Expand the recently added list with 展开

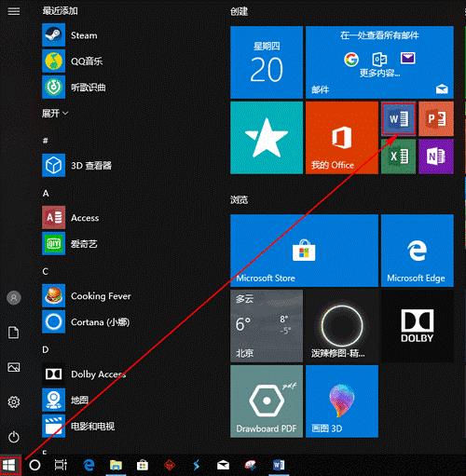[55, 113]
